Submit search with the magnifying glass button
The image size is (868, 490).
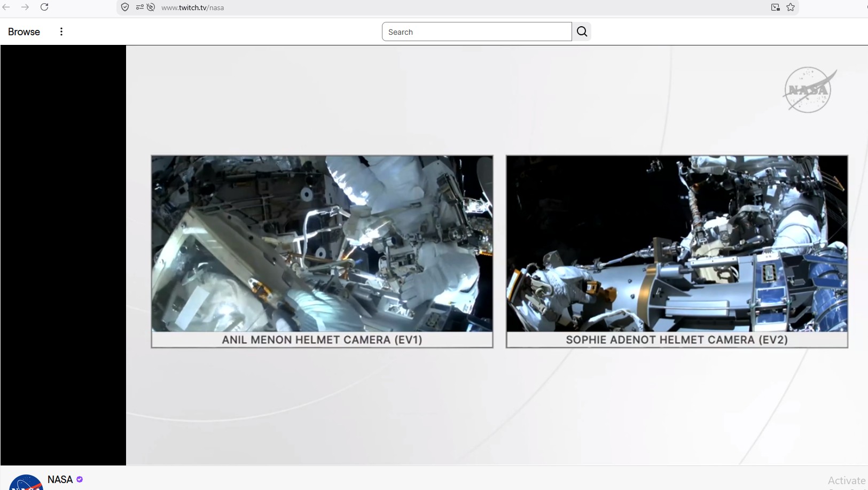[582, 32]
